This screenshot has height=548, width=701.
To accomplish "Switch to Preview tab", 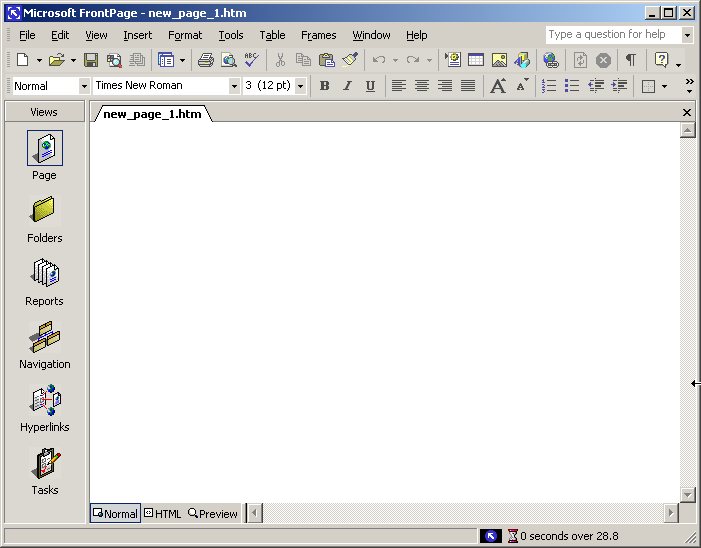I will (x=213, y=514).
